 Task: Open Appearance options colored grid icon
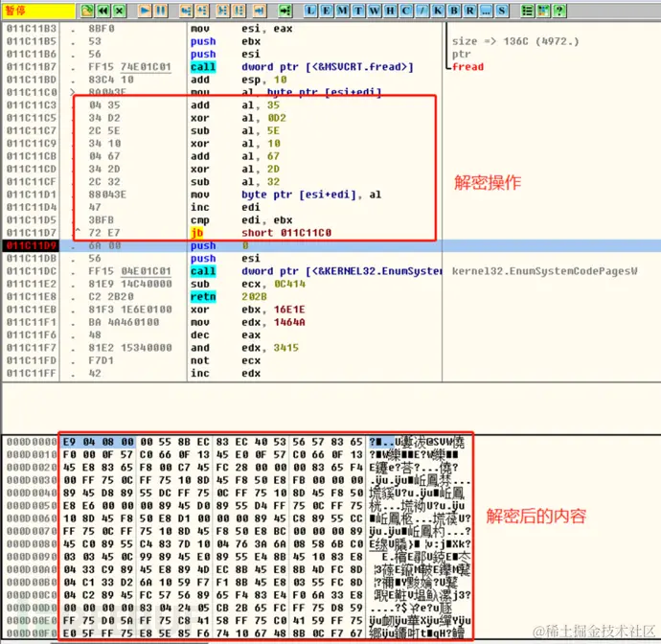tap(543, 11)
